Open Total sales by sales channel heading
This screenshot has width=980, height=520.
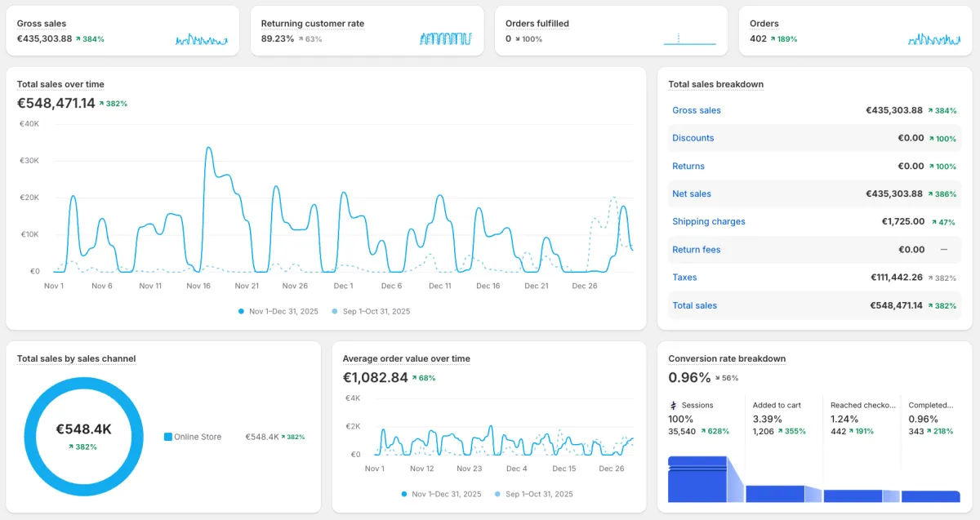click(77, 358)
